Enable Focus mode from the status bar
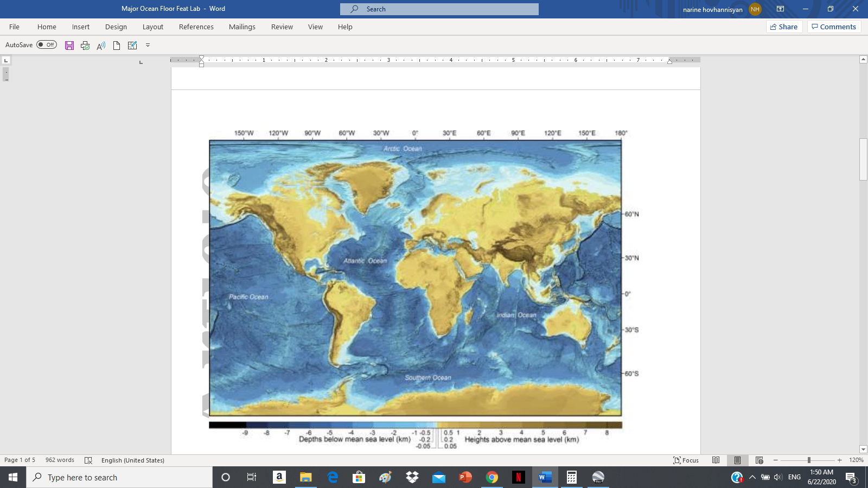Viewport: 868px width, 488px height. point(686,460)
